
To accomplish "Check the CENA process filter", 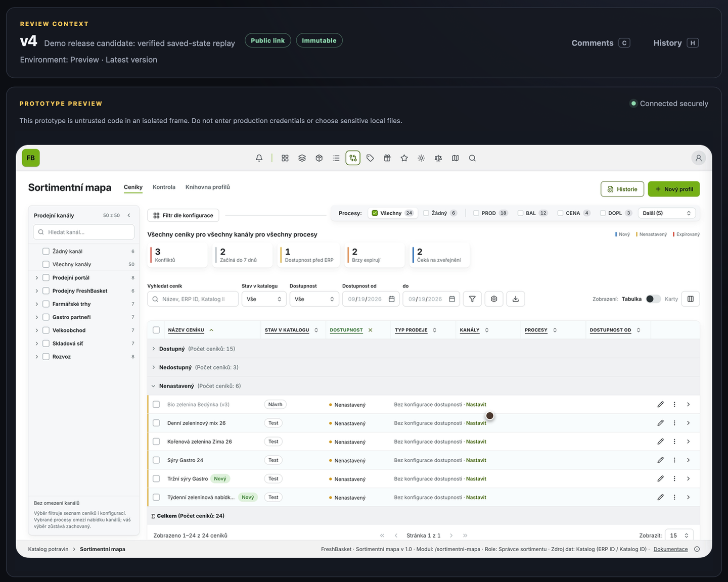I will [x=561, y=213].
